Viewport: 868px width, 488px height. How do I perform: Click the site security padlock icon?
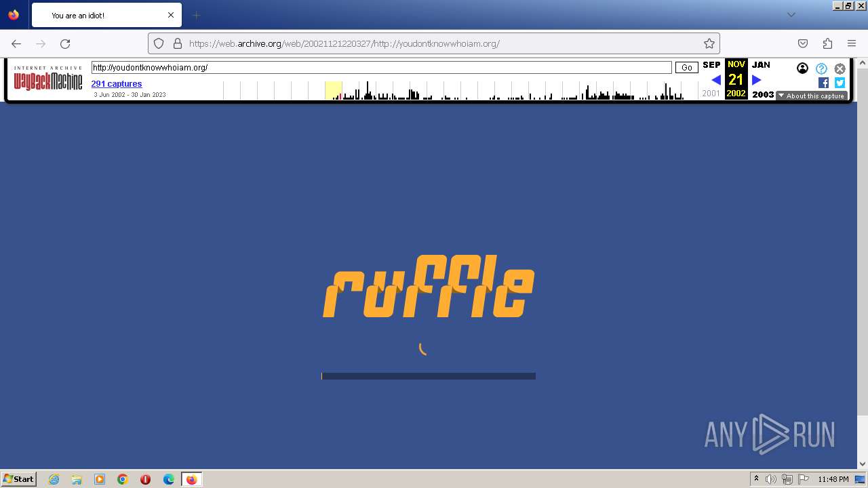pos(178,43)
